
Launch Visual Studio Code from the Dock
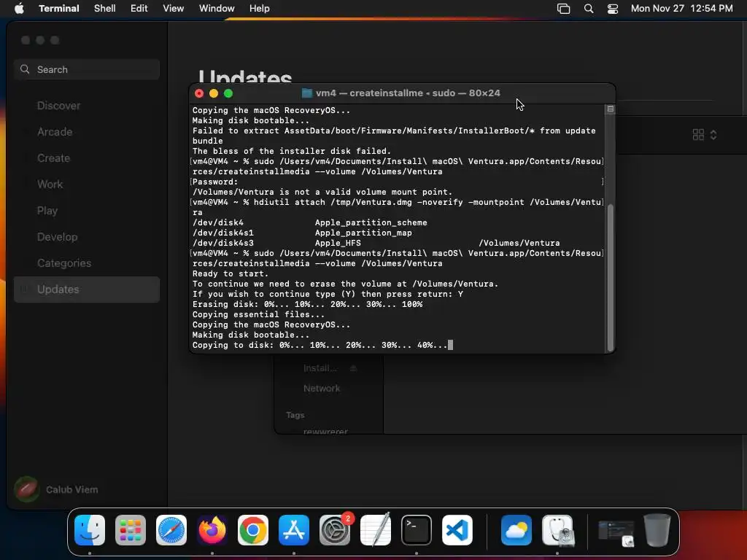[x=457, y=530]
